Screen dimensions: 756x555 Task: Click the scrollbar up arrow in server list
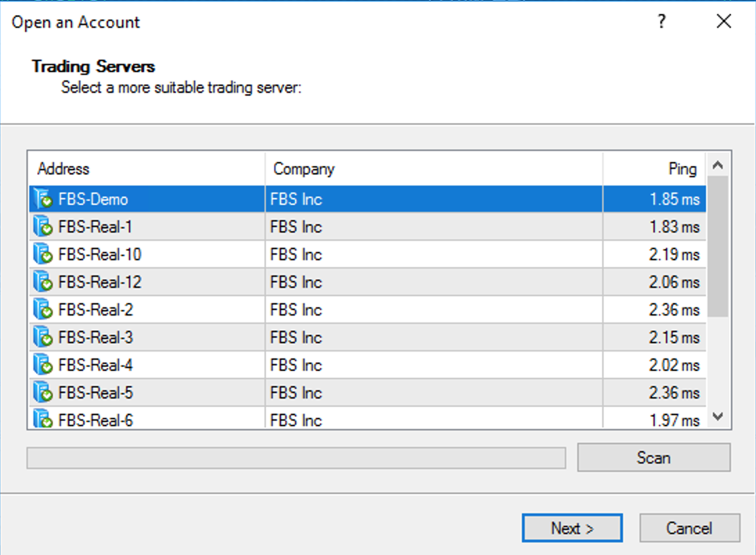(x=718, y=165)
